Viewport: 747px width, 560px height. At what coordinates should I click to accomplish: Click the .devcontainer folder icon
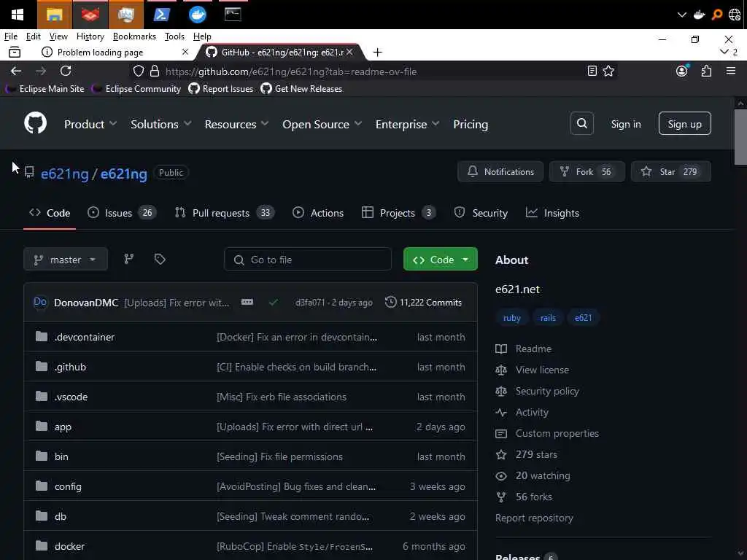pos(42,337)
